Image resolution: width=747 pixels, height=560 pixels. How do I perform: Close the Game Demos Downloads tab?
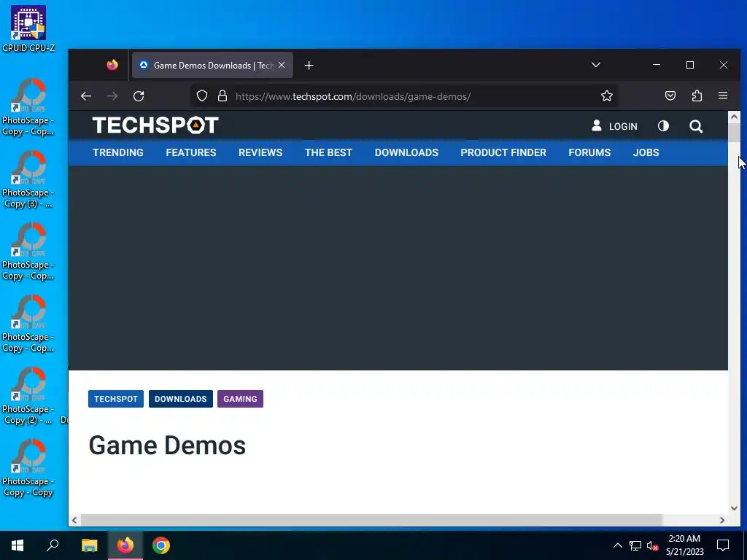click(282, 65)
